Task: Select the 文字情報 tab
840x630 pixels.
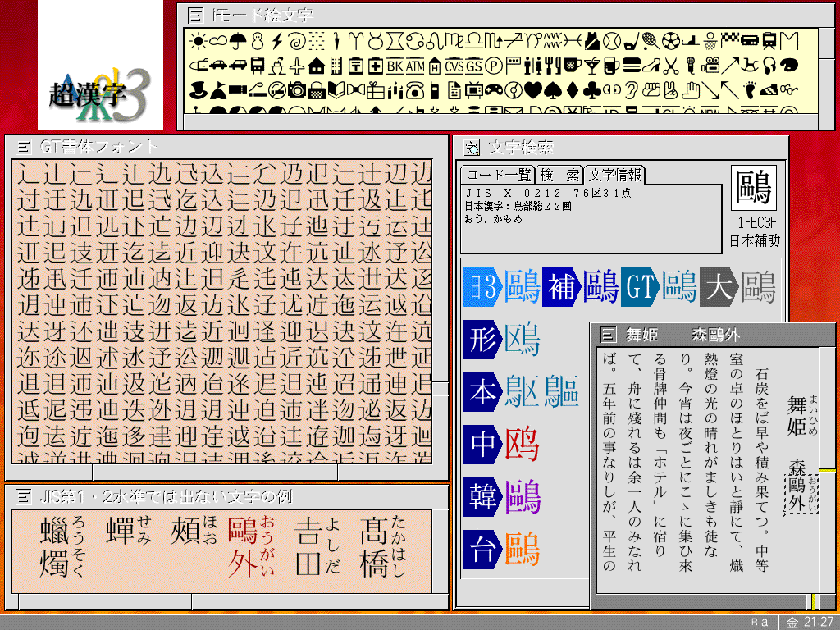Action: 614,175
